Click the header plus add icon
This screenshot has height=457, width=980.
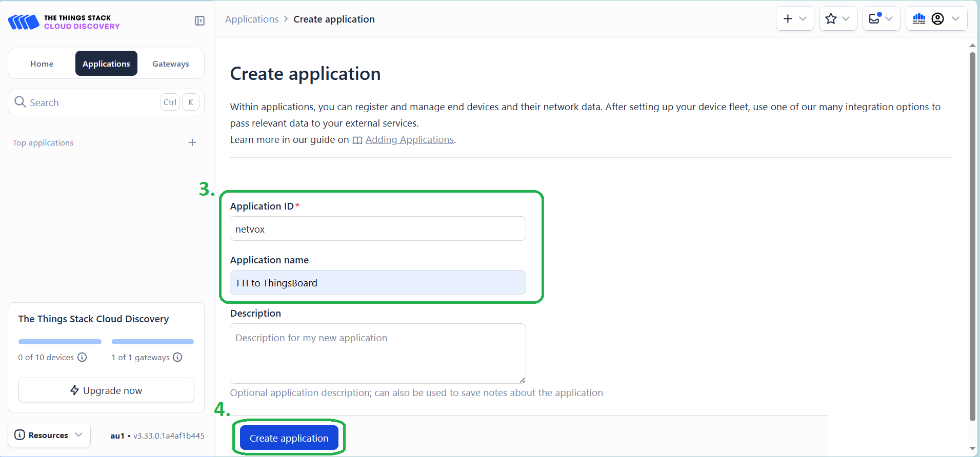(x=788, y=19)
